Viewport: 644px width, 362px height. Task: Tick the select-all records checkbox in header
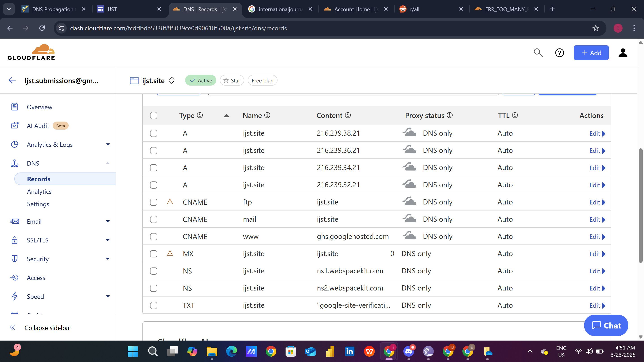point(153,116)
